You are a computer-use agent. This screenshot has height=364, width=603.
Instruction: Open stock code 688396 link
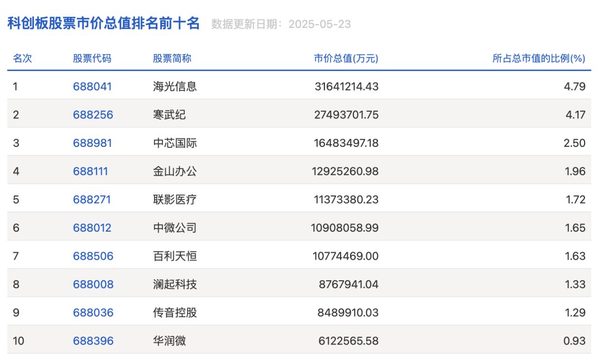tap(93, 341)
